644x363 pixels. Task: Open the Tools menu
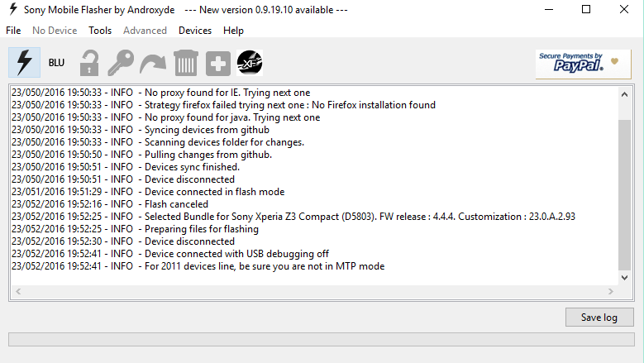(100, 31)
